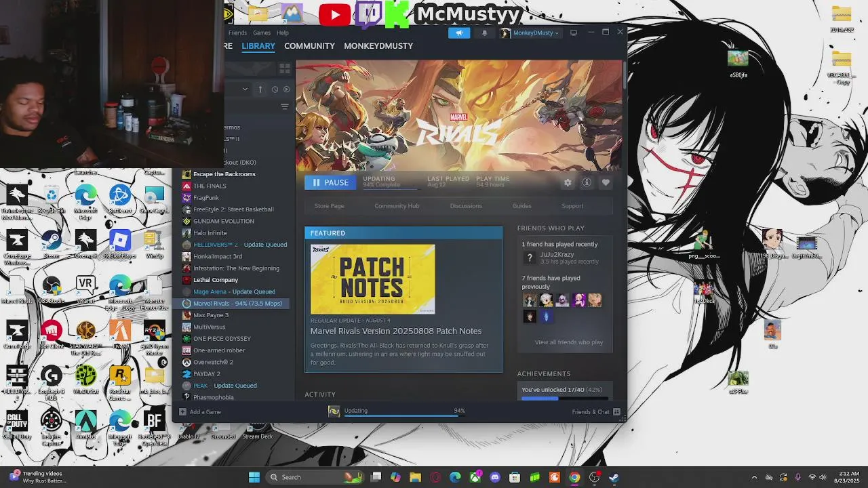
Task: Show ready-to-play games (play icon)
Action: 286,89
